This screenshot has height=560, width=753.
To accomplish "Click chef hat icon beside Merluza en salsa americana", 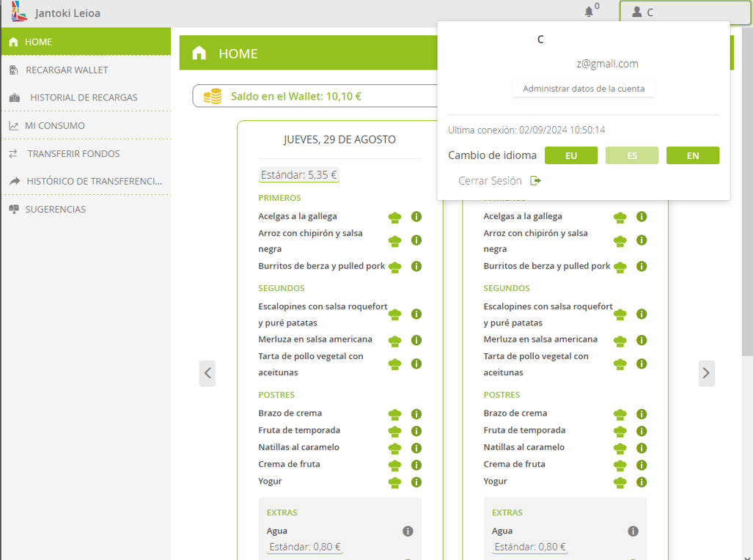I will [395, 341].
